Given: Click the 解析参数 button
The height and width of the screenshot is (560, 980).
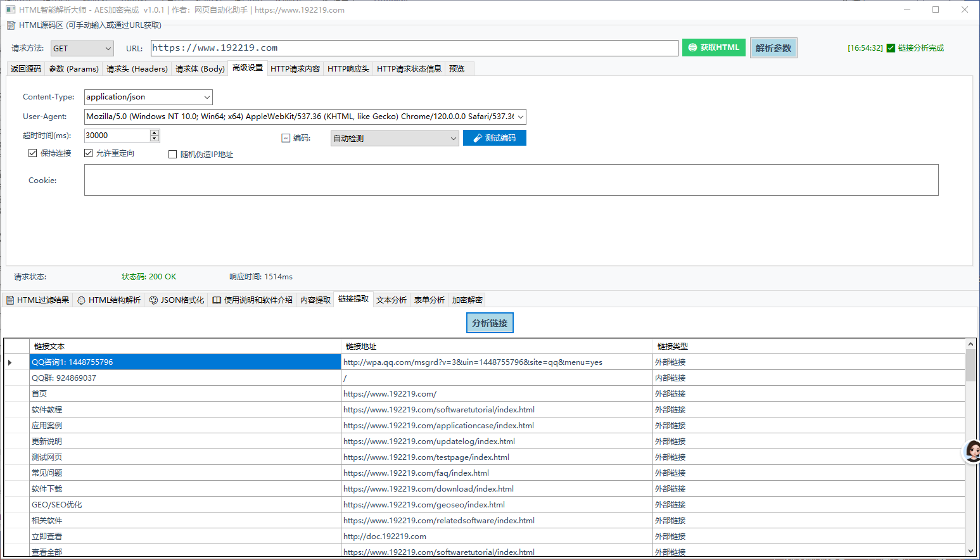Looking at the screenshot, I should (x=773, y=48).
